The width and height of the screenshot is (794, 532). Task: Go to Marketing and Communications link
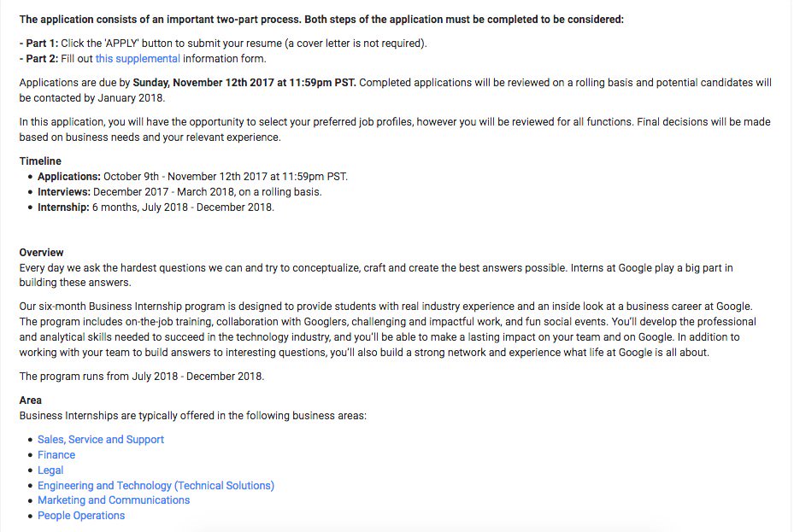click(x=114, y=500)
